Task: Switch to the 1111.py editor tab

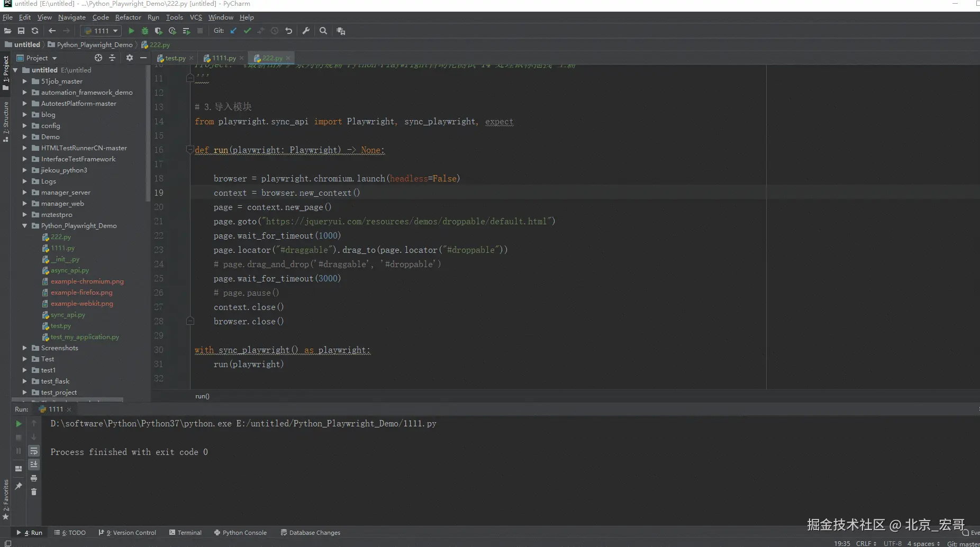Action: click(x=223, y=58)
